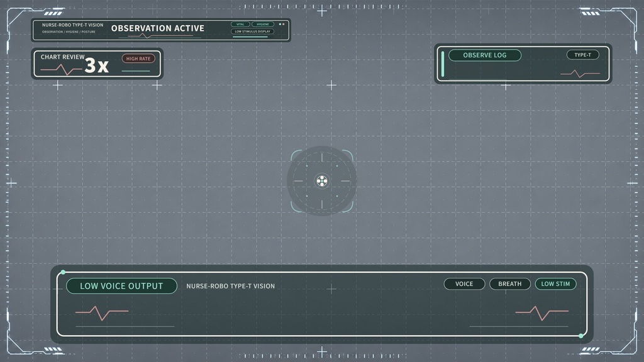Click the green vertical bar in Observe Log panel

[442, 64]
